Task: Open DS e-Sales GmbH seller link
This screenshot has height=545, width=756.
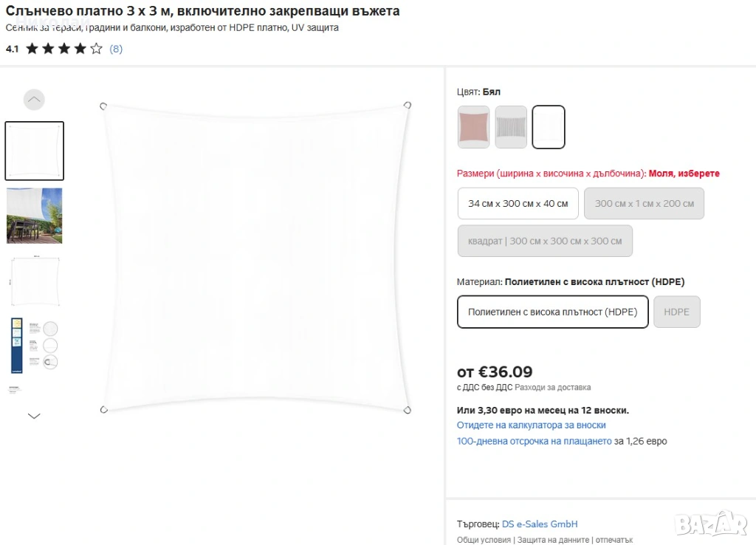Action: click(540, 524)
